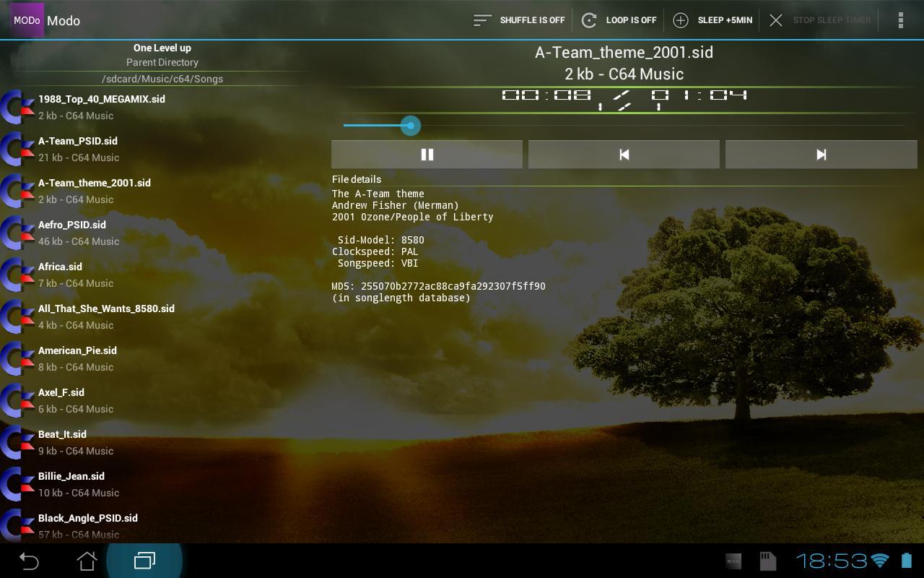Click the C64 icon beside American_Pie.sid

[17, 358]
